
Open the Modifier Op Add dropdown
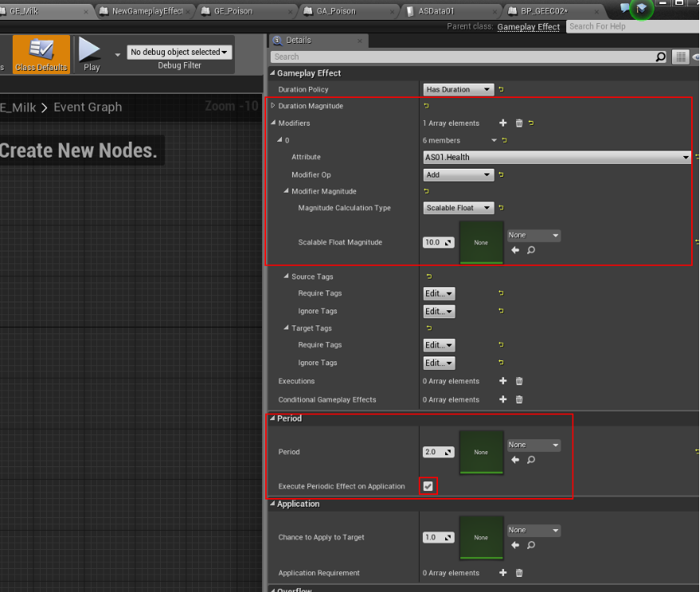pos(459,175)
